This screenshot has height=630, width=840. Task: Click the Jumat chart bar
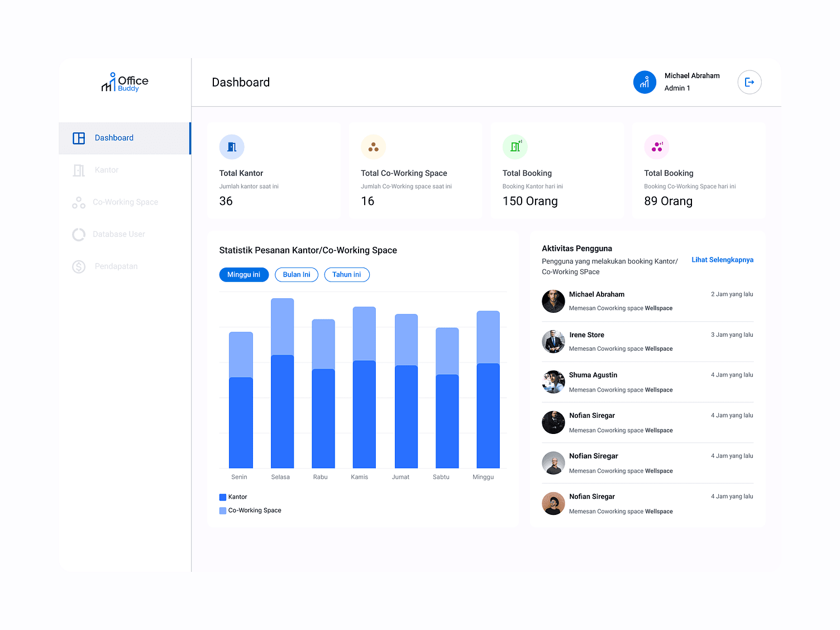click(406, 391)
